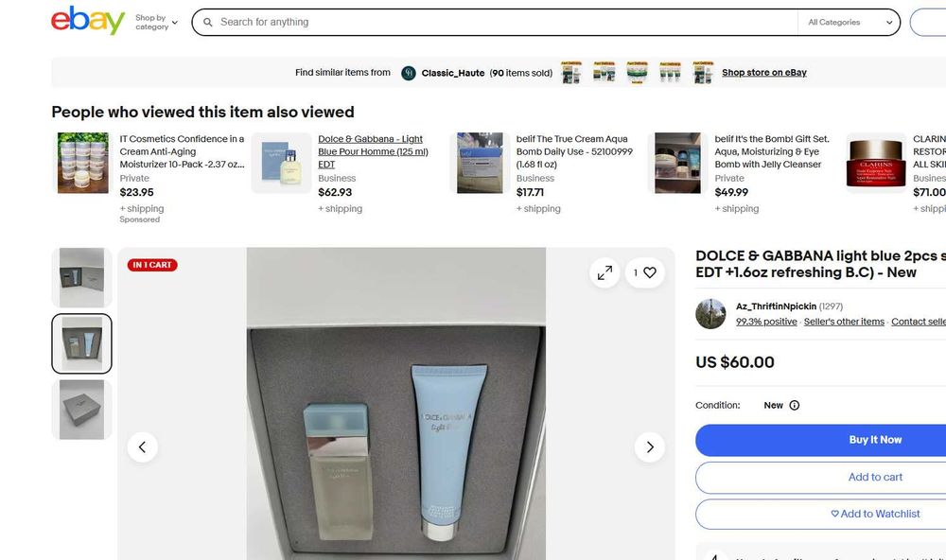Show the previous product image
946x560 pixels.
pos(143,447)
